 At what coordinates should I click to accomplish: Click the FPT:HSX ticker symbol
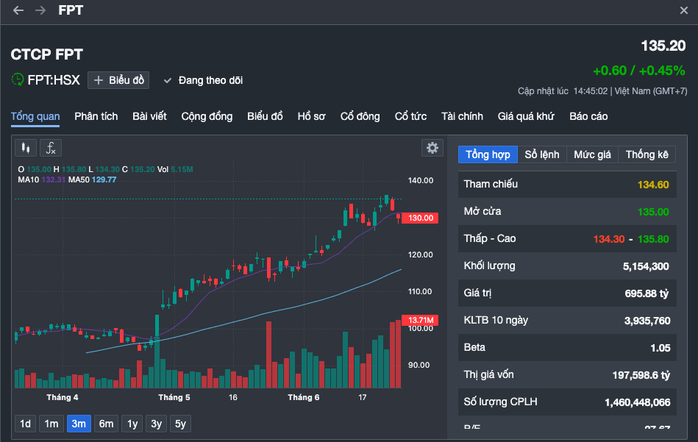53,80
